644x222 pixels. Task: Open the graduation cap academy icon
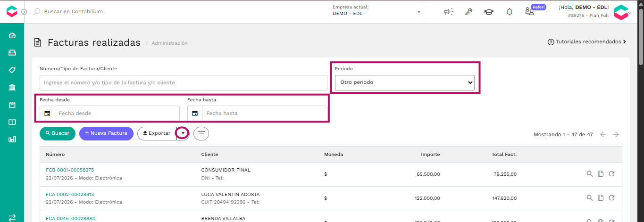pos(489,12)
